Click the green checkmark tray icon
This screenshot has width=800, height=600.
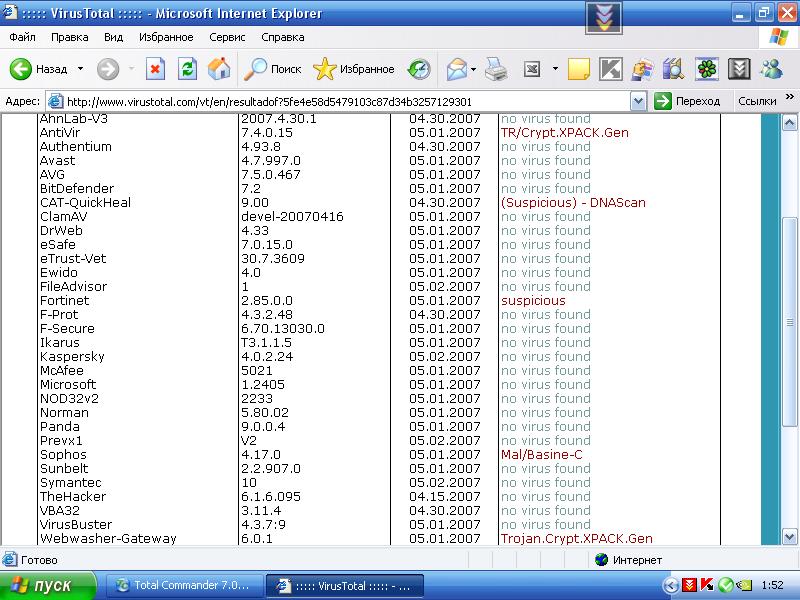pyautogui.click(x=725, y=585)
